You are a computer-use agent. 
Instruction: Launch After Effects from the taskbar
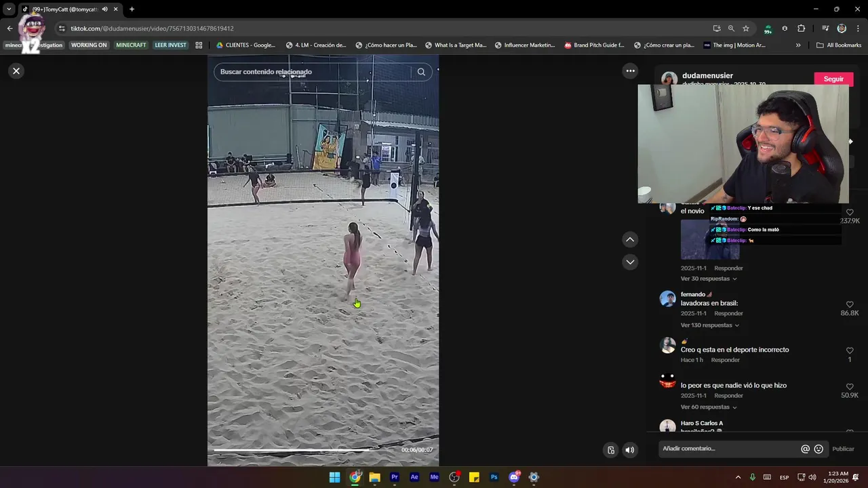[x=414, y=477]
